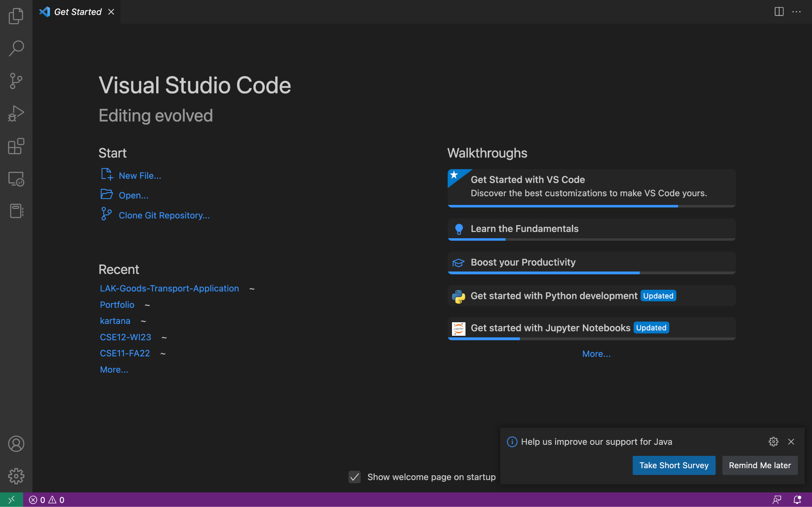Click Take Short Survey button
Viewport: 812px width, 507px height.
coord(674,465)
